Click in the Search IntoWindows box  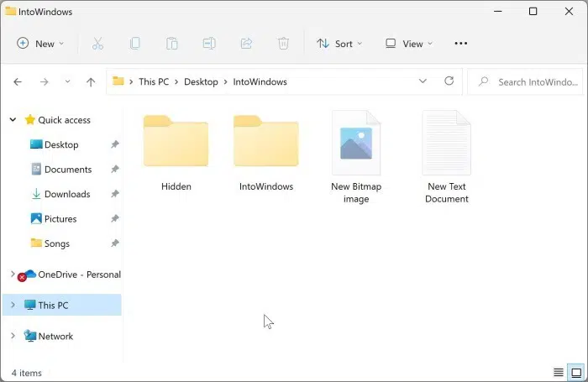point(525,81)
